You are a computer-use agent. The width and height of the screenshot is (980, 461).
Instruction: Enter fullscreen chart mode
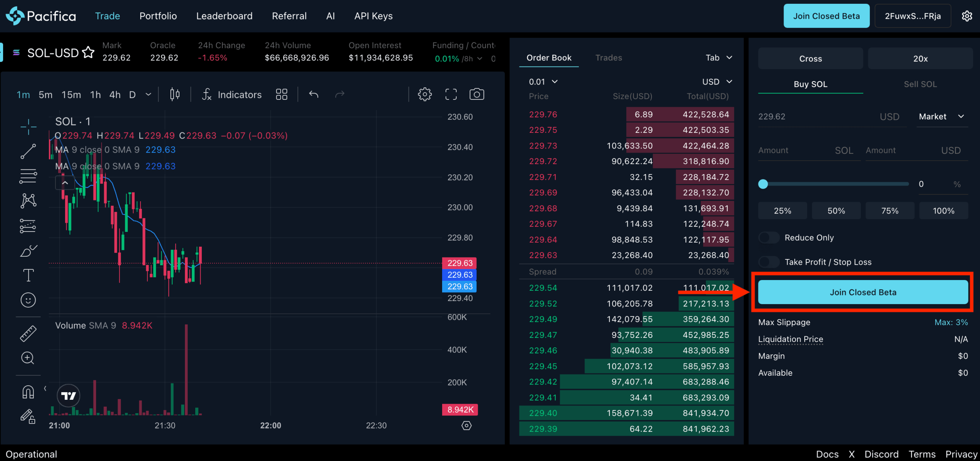[451, 94]
